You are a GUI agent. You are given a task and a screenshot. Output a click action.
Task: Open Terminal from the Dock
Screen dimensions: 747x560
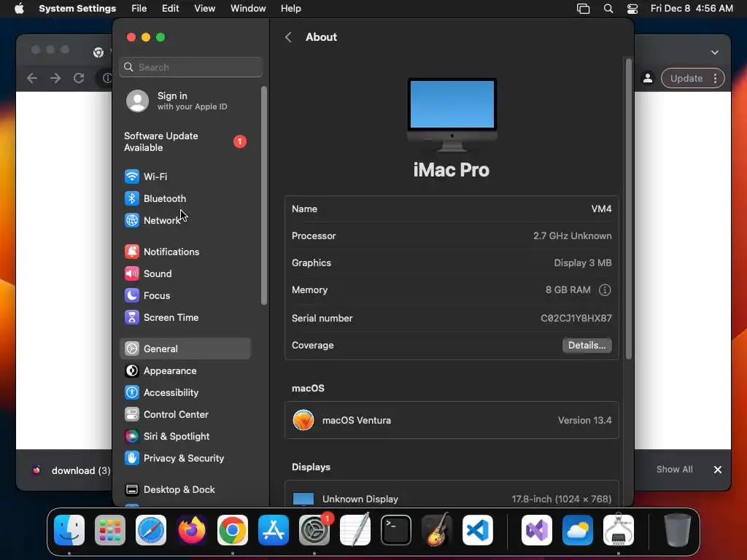396,531
